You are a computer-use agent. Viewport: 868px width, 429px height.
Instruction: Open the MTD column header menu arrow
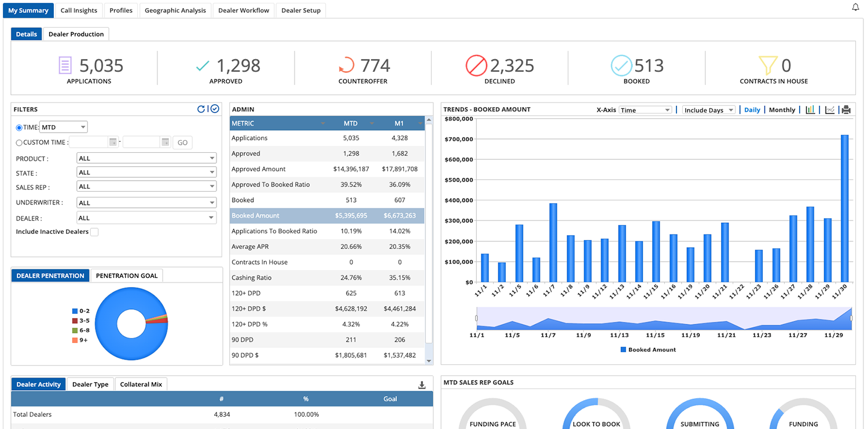pos(373,124)
